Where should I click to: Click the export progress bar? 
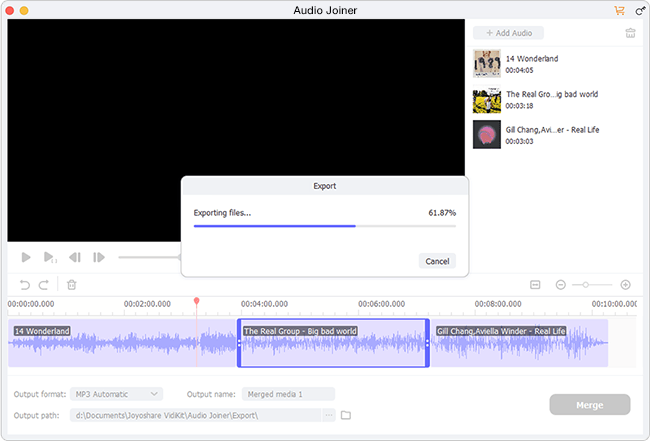[x=325, y=226]
